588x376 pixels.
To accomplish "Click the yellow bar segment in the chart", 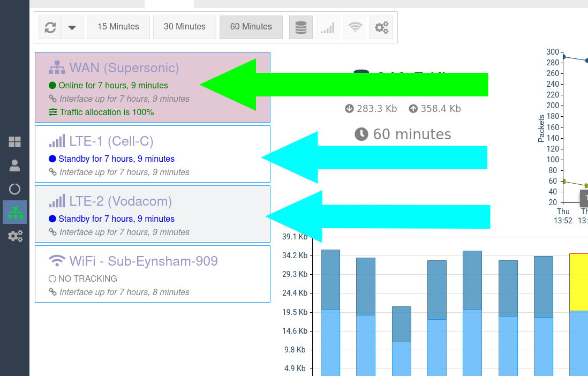I will [x=578, y=282].
